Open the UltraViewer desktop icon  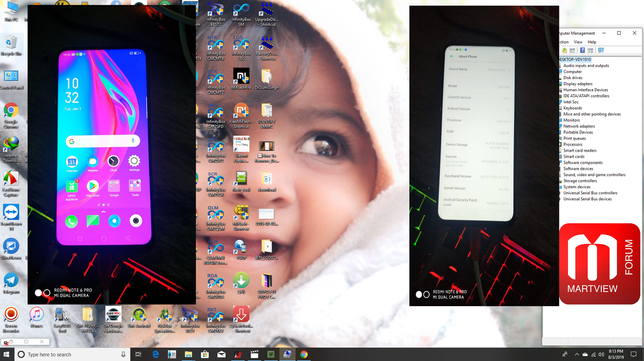[x=11, y=249]
